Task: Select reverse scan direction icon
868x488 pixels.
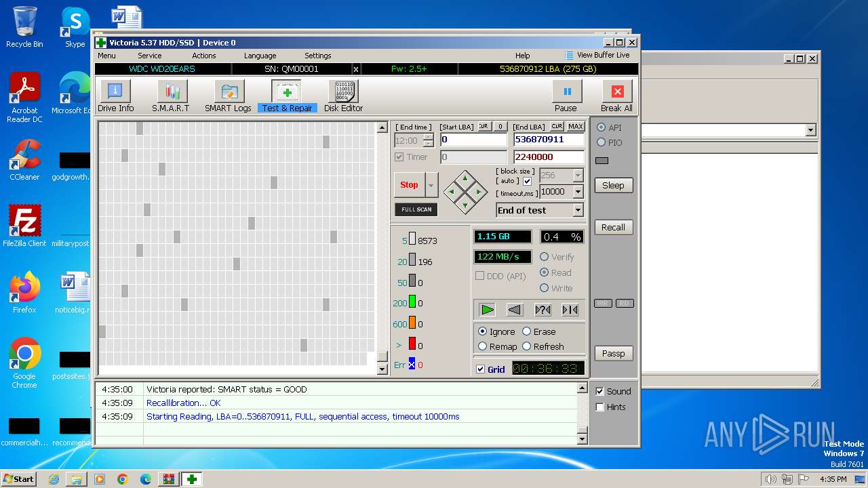Action: tap(515, 310)
